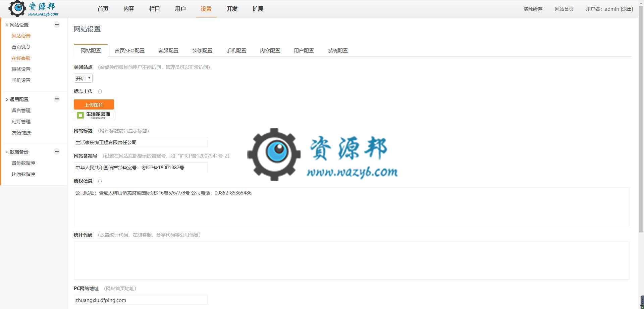Open 首页 in top navigation
Image resolution: width=644 pixels, height=309 pixels.
pyautogui.click(x=103, y=9)
